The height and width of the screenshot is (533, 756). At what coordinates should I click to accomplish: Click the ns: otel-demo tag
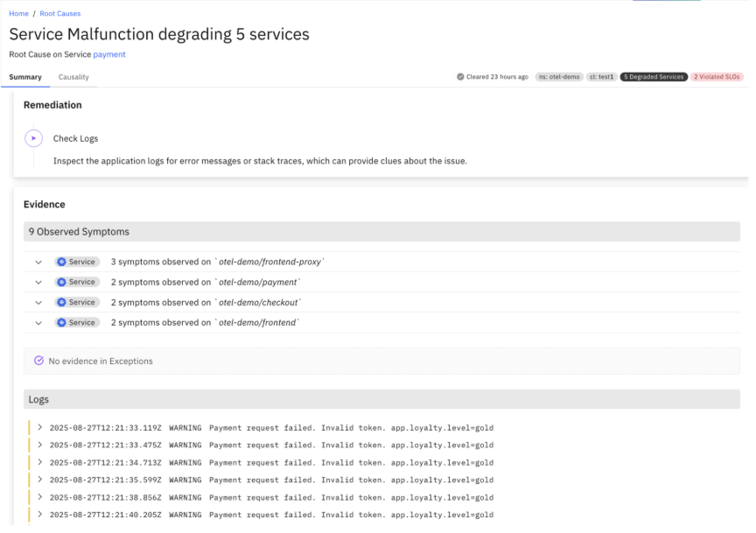pos(559,77)
